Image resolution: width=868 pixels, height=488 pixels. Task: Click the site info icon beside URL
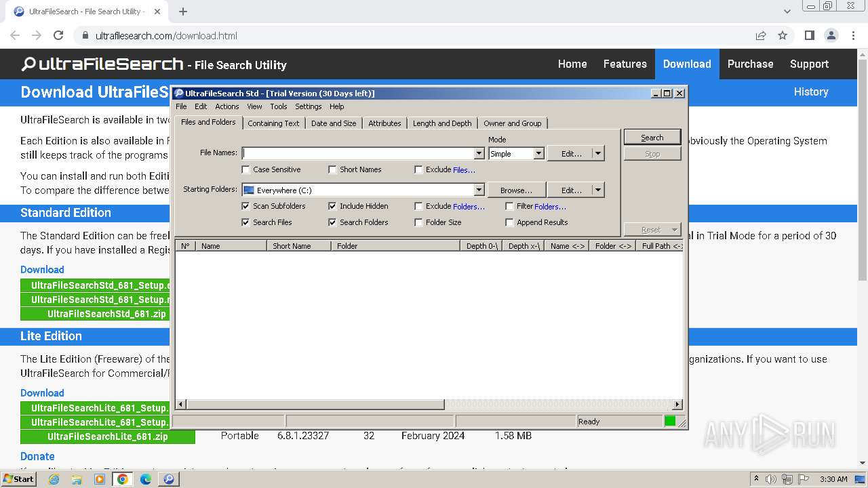[84, 36]
